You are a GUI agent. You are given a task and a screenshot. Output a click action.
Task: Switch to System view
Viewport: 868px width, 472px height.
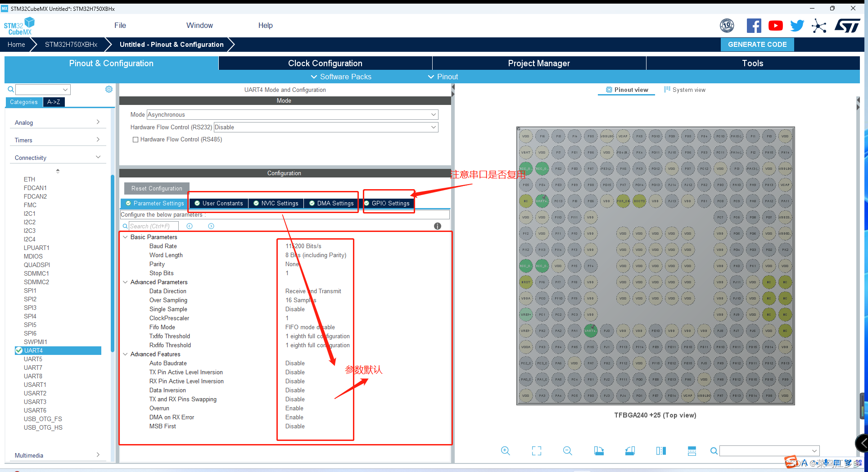coord(685,90)
